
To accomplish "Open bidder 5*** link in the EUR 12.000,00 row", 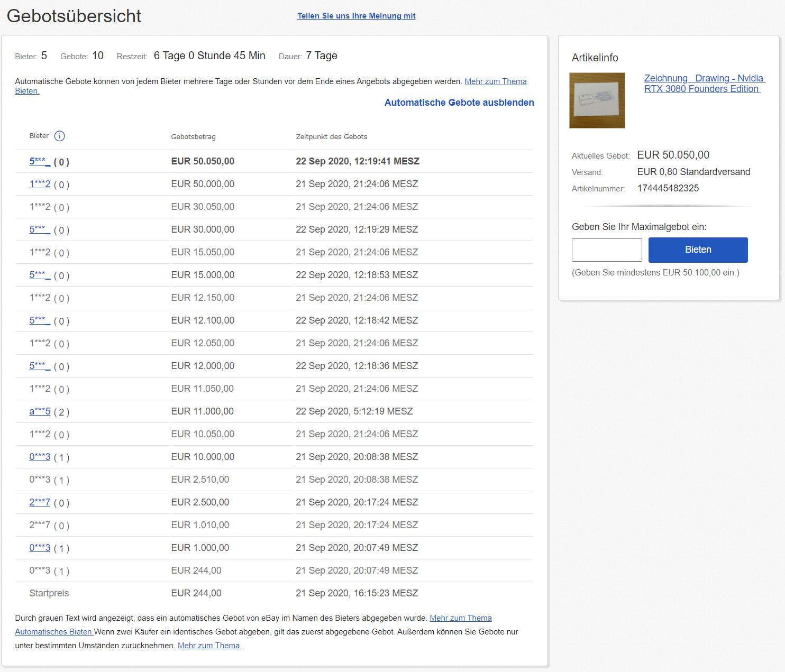I will coord(40,366).
